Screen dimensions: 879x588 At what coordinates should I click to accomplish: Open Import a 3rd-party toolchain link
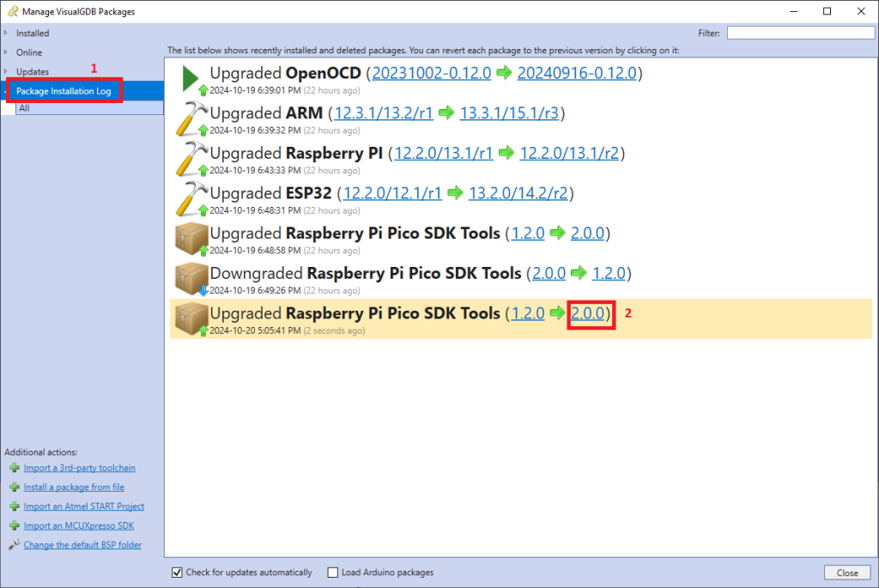coord(79,468)
